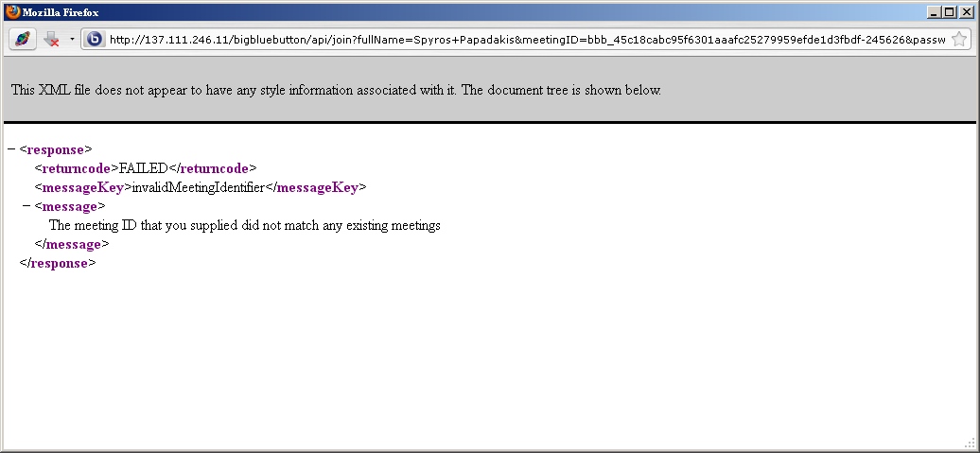
Task: Minimize the Firefox window
Action: coord(934,12)
